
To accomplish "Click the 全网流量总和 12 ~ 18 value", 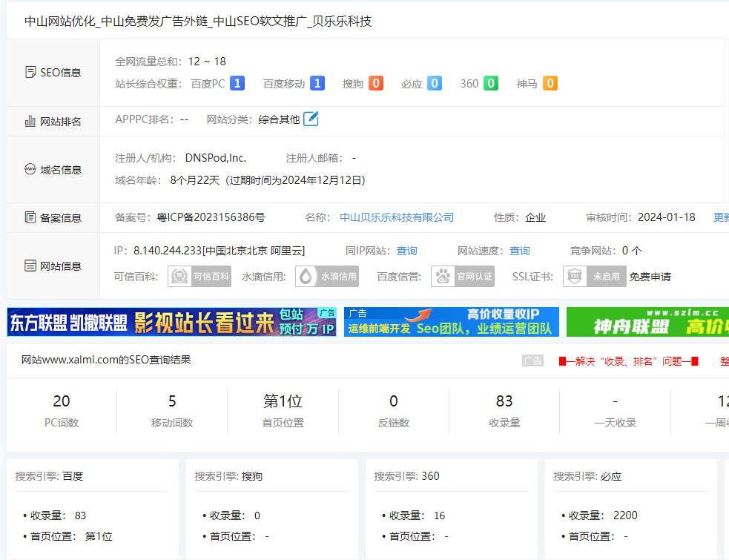I will point(207,62).
